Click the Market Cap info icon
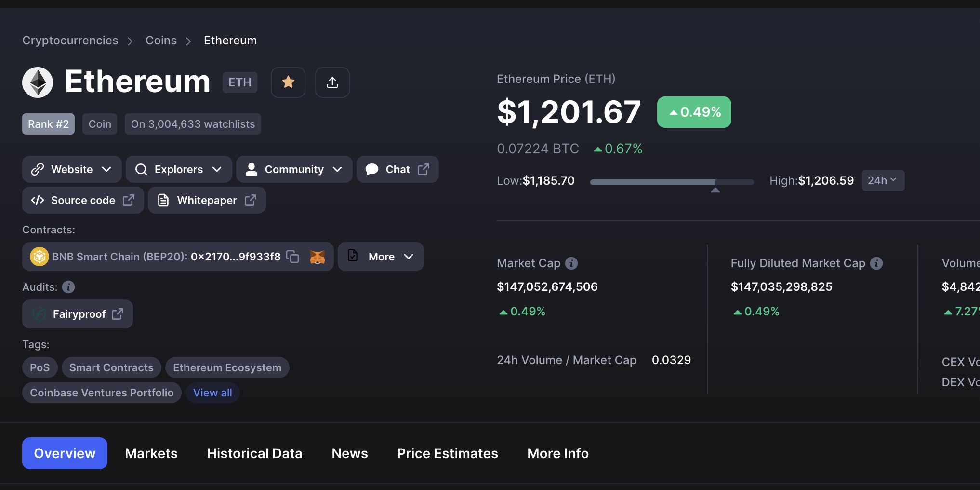 (571, 263)
